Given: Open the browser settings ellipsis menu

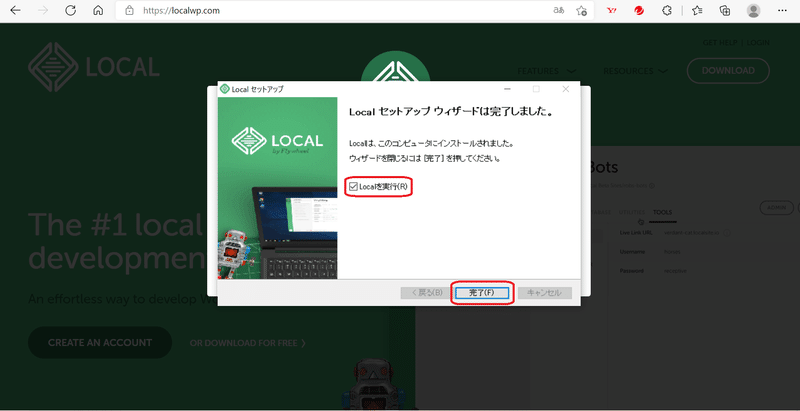Looking at the screenshot, I should [782, 10].
